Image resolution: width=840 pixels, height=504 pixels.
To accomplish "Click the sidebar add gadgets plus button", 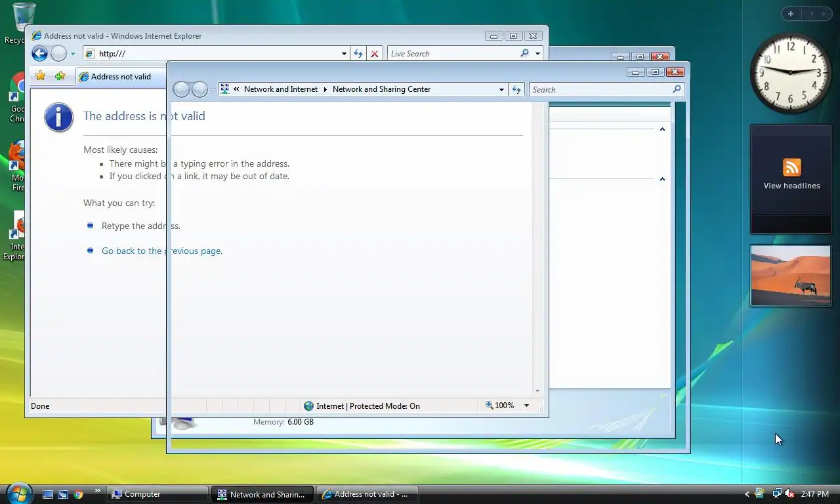I will [791, 14].
